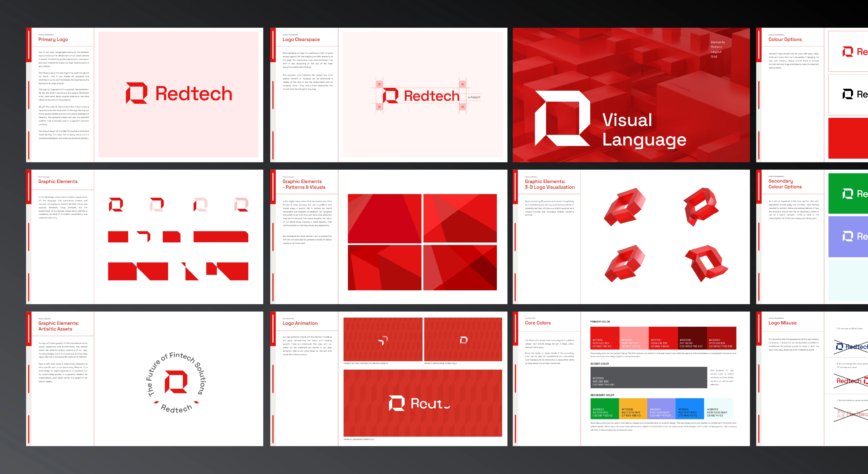Click the long red bar shape
The height and width of the screenshot is (474, 868).
[x=221, y=237]
